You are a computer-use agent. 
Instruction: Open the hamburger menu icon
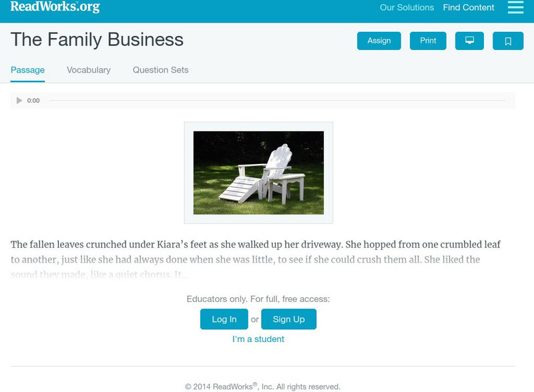[515, 7]
